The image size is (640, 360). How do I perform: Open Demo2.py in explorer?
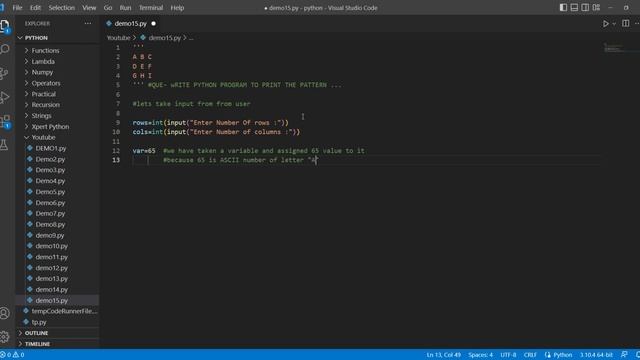coord(50,159)
